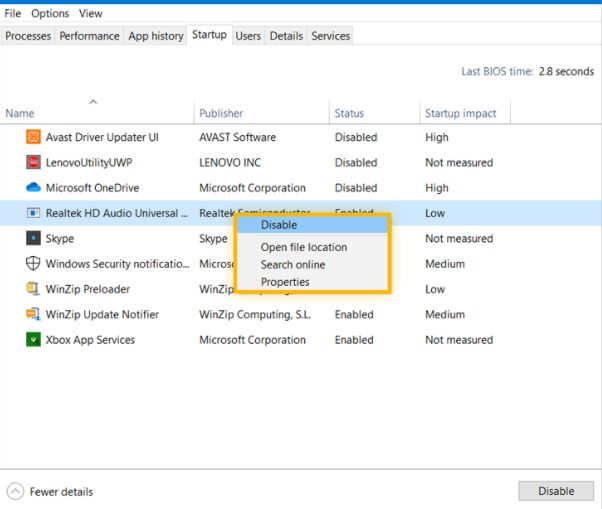The width and height of the screenshot is (602, 509).
Task: Click the WinZip Preloader icon
Action: 33,289
